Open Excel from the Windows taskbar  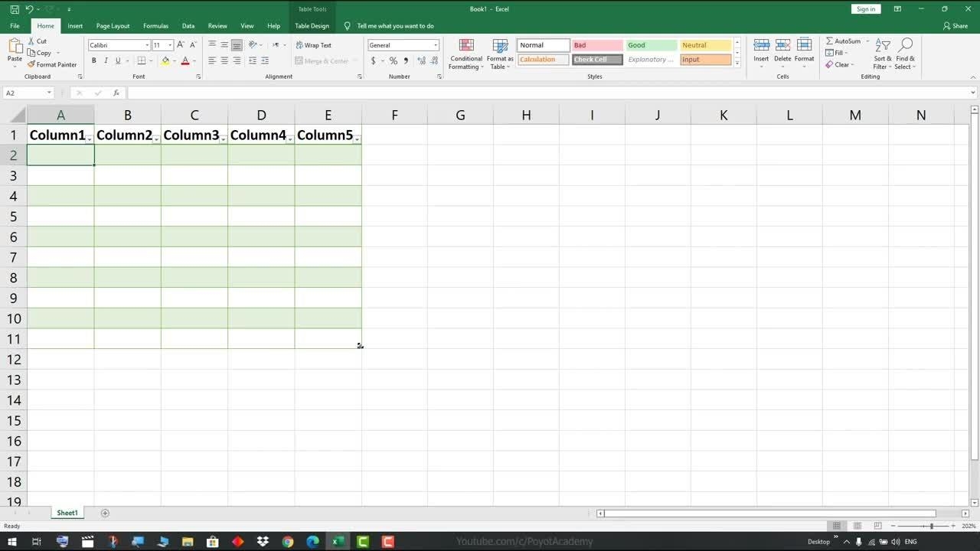tap(337, 542)
